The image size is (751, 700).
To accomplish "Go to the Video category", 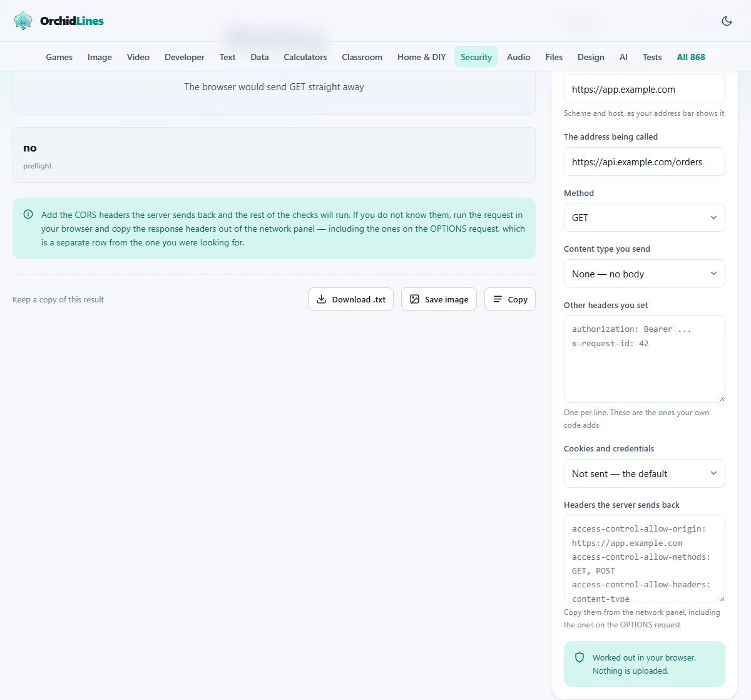I will pos(138,57).
